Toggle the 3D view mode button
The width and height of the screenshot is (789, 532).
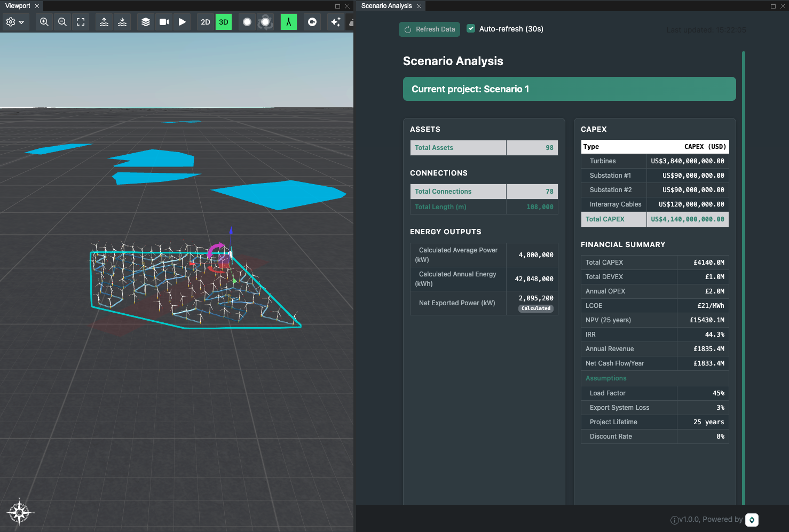[224, 22]
